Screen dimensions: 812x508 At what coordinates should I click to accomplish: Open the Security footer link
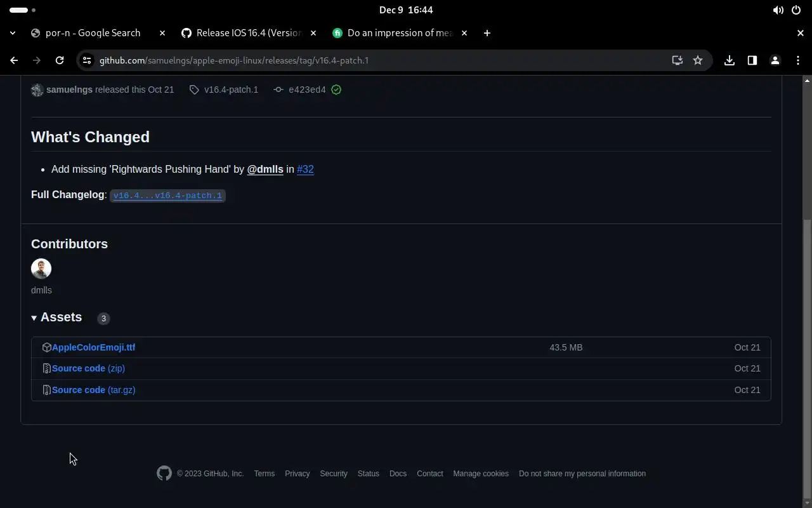point(334,474)
